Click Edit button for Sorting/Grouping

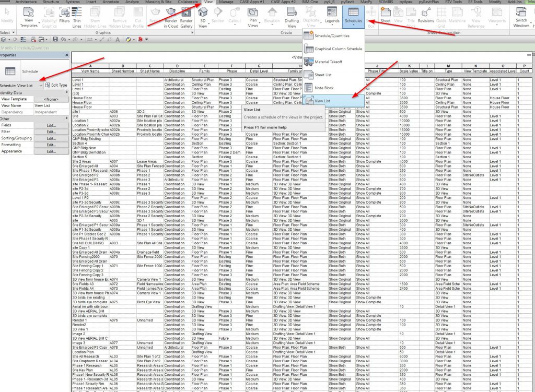click(x=51, y=138)
